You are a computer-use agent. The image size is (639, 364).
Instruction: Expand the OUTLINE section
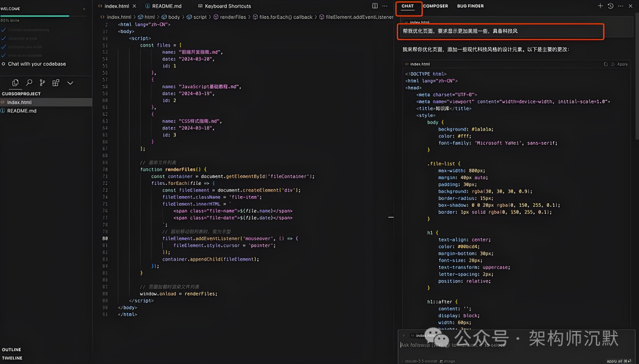pyautogui.click(x=12, y=350)
